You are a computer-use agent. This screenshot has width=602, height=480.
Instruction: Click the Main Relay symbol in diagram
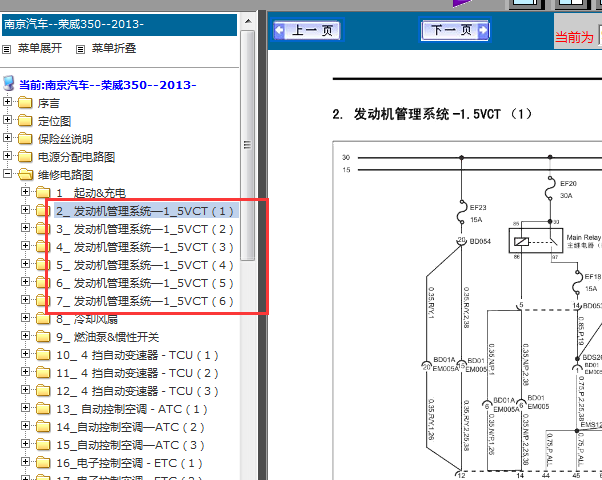[x=536, y=240]
